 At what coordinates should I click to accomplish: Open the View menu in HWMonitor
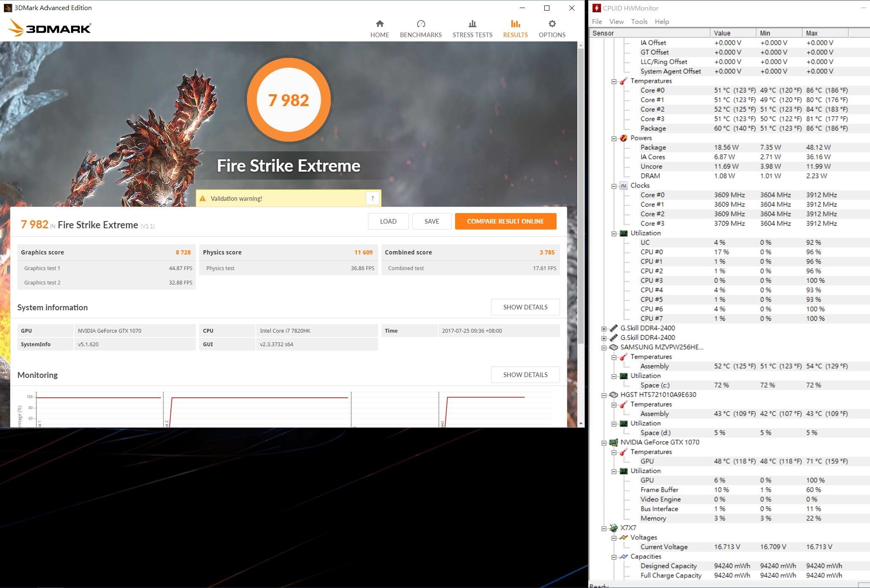click(x=616, y=22)
